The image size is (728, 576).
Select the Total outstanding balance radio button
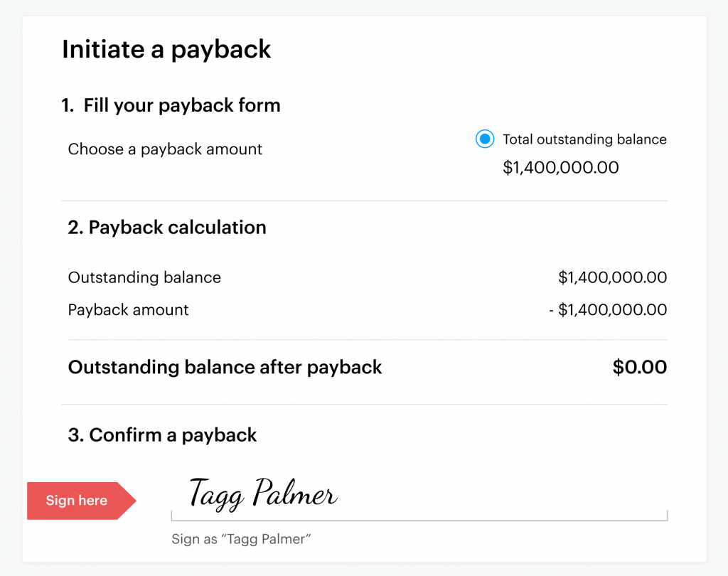[484, 139]
